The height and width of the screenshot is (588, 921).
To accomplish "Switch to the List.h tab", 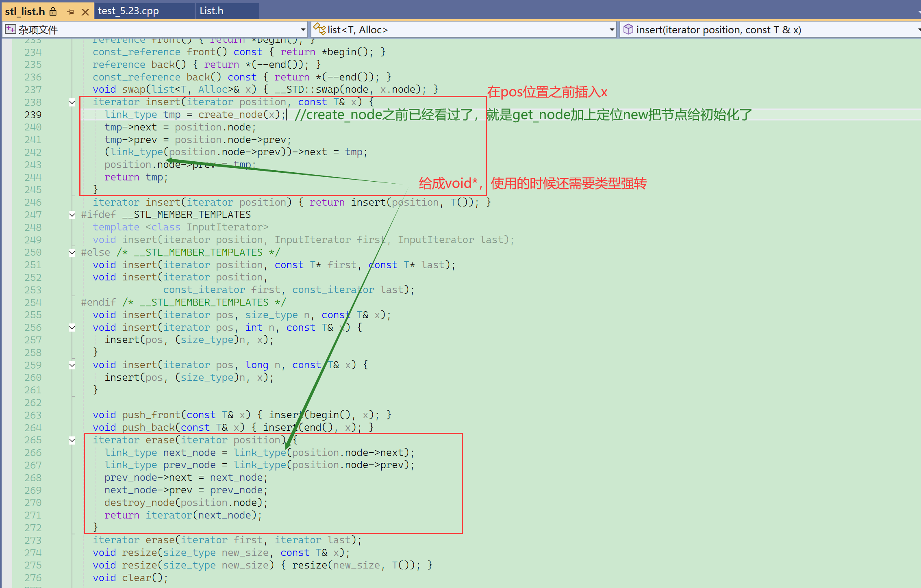I will (x=211, y=11).
